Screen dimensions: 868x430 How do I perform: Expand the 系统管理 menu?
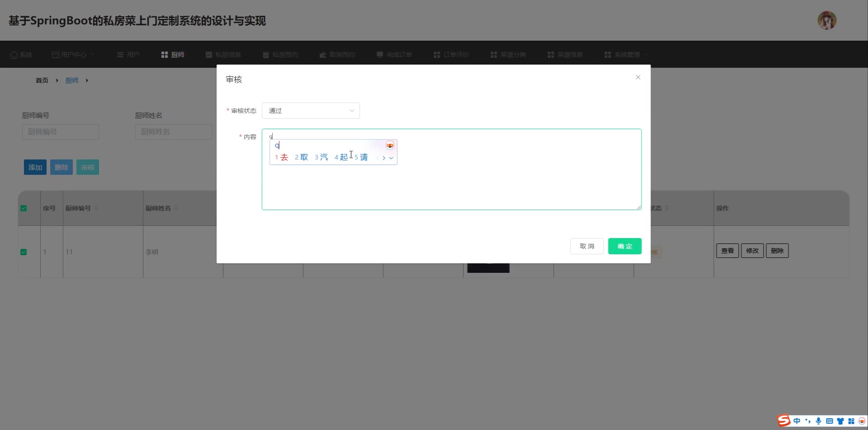pos(627,55)
